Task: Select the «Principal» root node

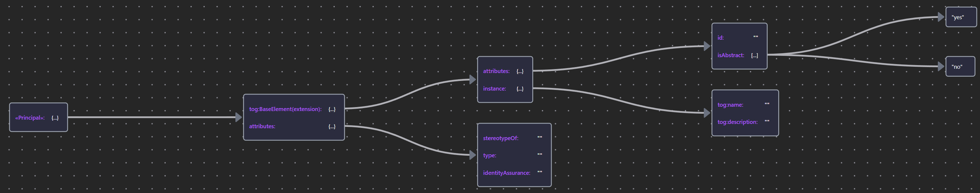Action: coord(38,117)
